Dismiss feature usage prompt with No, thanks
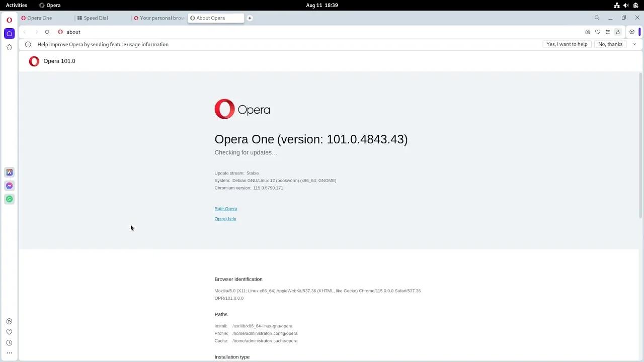The image size is (644, 362). coord(610,44)
